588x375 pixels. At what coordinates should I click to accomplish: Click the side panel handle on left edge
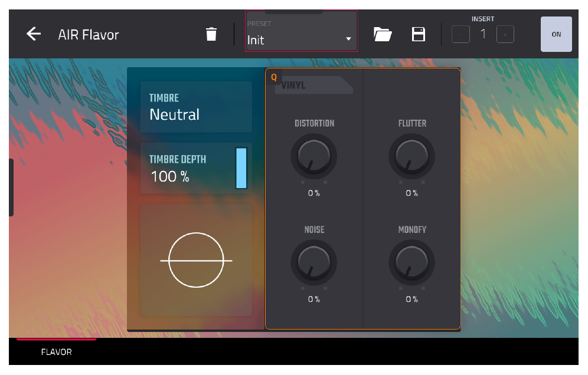11,187
